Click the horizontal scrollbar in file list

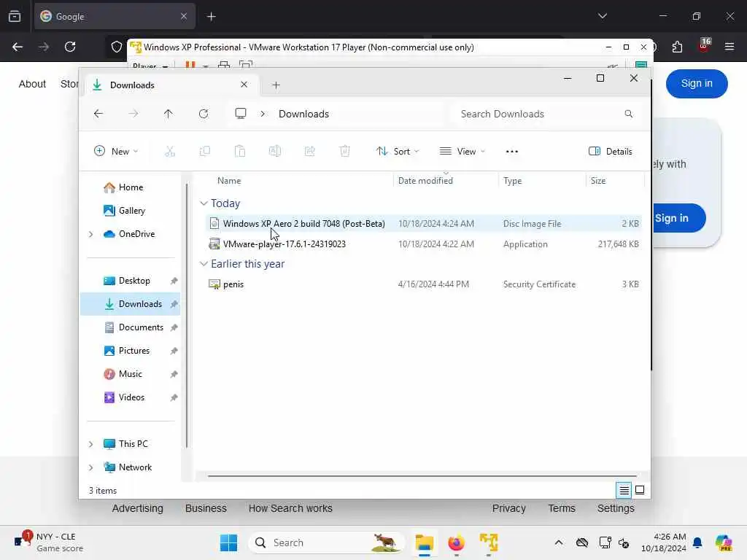(422, 475)
